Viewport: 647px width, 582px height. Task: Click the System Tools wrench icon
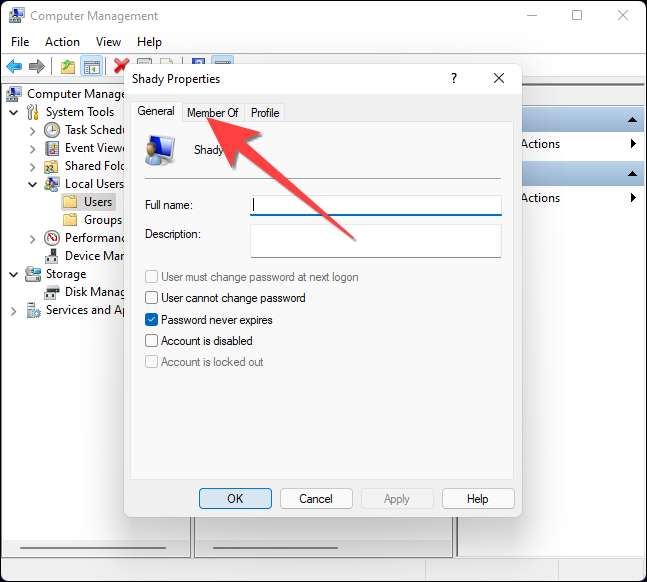pos(33,112)
